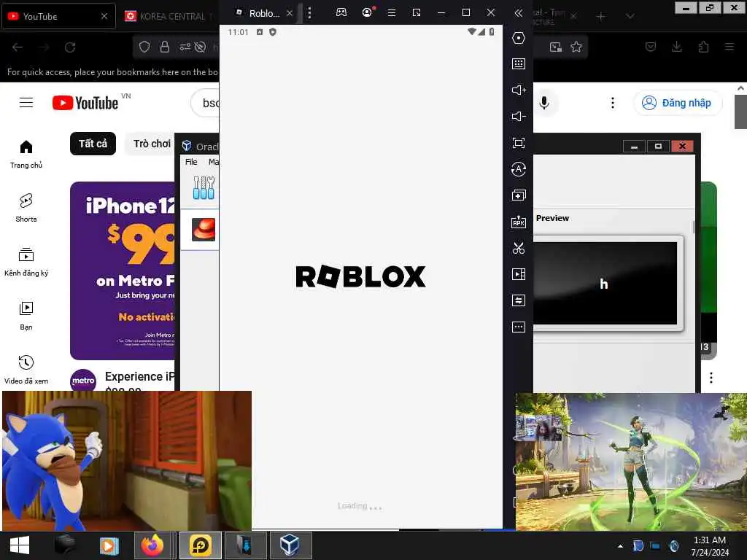747x560 pixels.
Task: Take a screenshot with scissors icon
Action: 519,248
